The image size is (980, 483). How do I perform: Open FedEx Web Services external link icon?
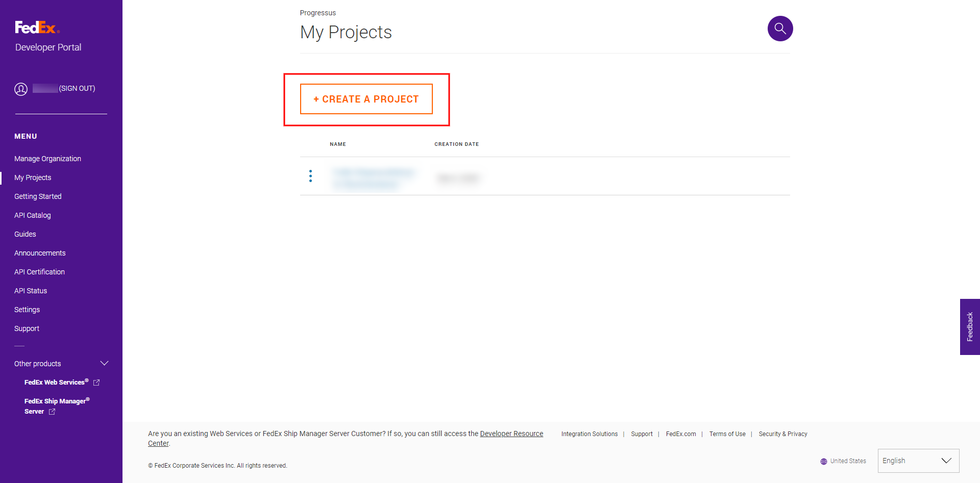click(96, 382)
